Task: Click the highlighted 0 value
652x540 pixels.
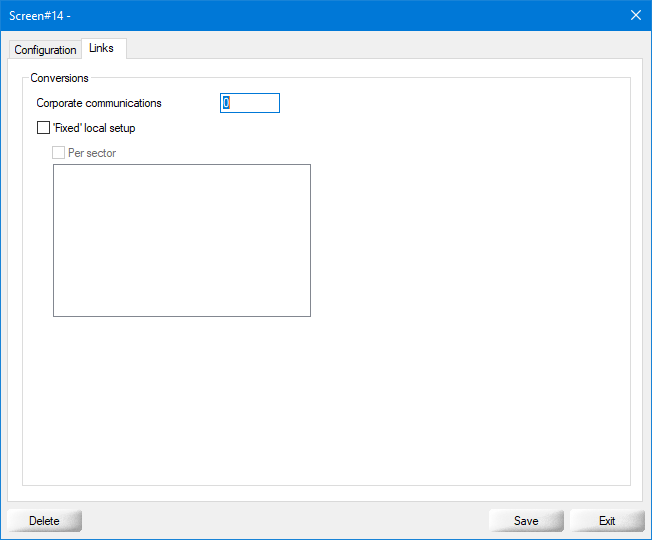Action: click(227, 103)
